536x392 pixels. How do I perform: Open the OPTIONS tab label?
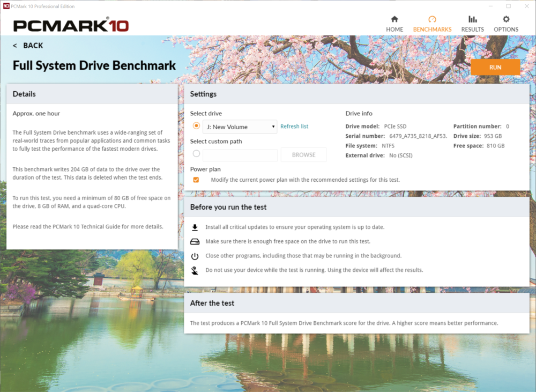(506, 29)
